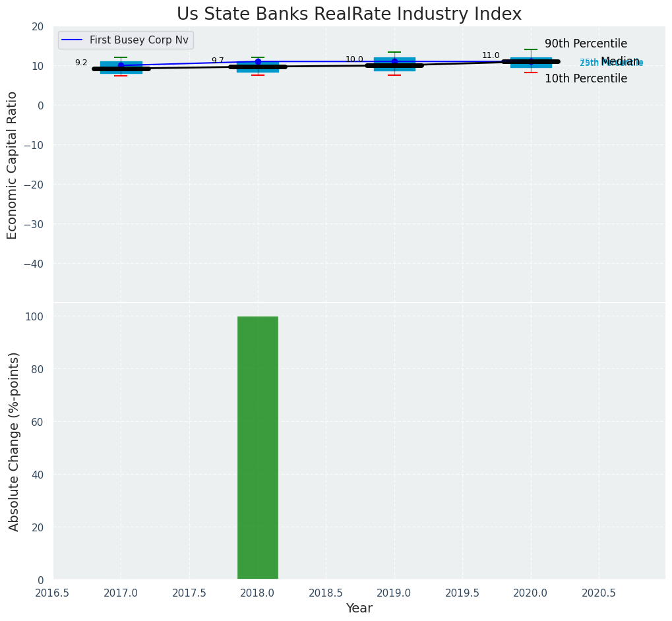Click the 2016.5 x-axis tick label
Viewport: 672px width, 621px height.
(52, 593)
